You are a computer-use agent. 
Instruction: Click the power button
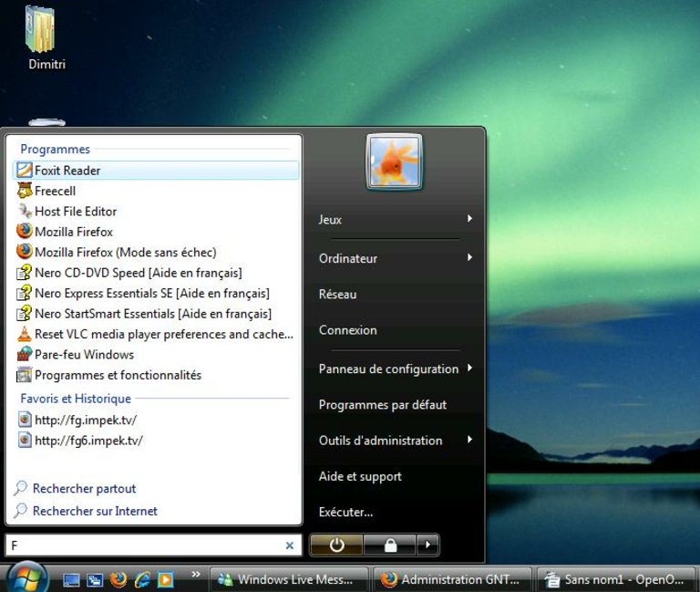(336, 545)
